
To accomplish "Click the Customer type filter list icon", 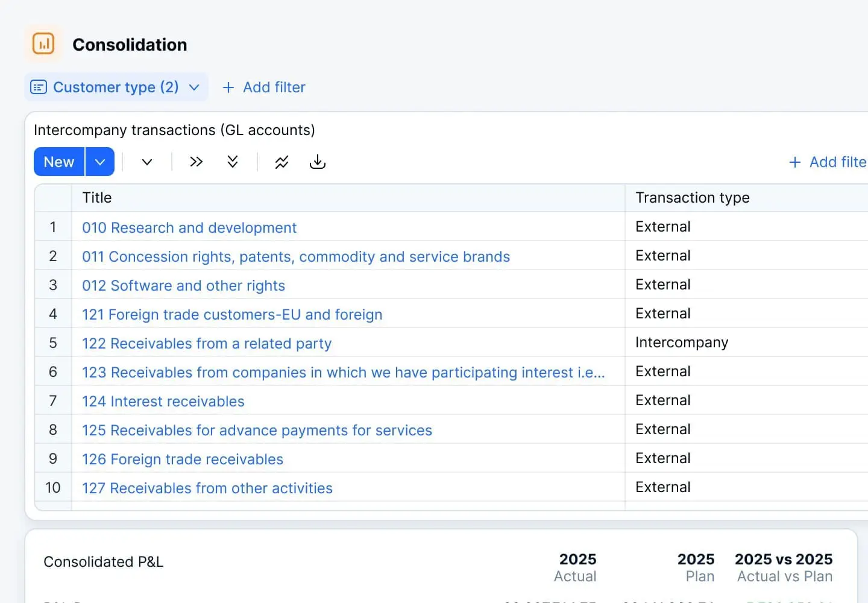I will pos(39,87).
